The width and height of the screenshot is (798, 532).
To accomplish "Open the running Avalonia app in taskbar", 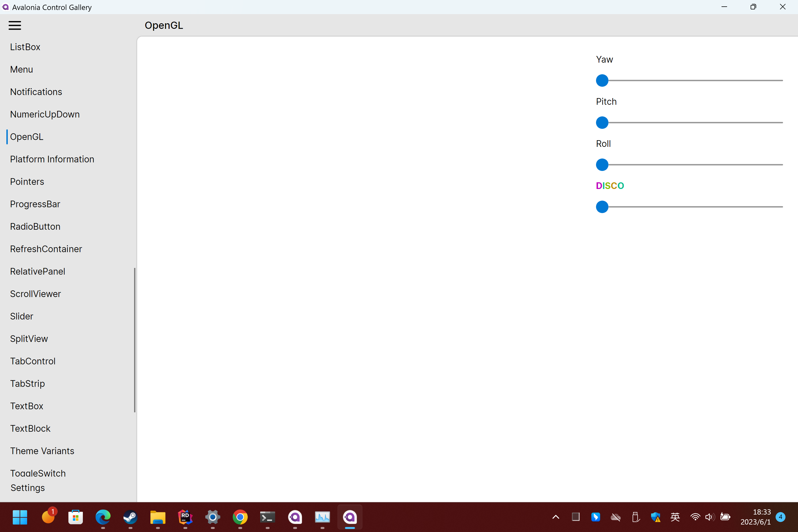I will coord(350,517).
